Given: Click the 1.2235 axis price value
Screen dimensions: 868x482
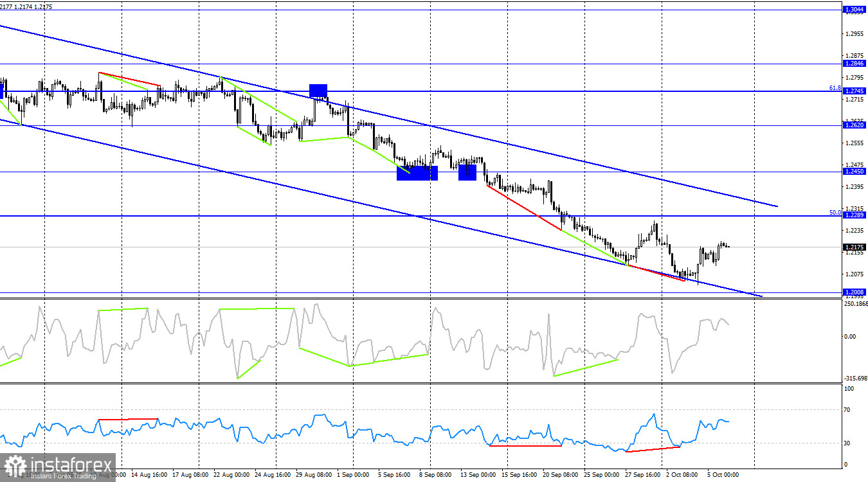Looking at the screenshot, I should tap(855, 230).
